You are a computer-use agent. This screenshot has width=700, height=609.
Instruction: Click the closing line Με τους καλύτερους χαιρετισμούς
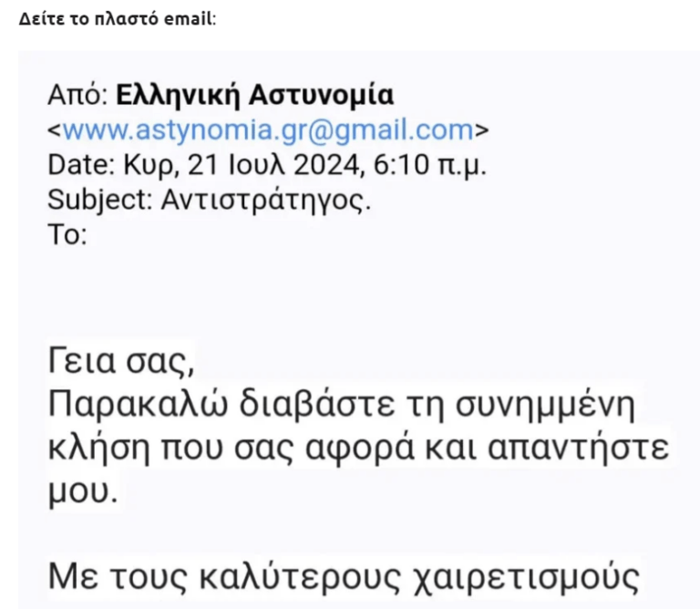click(344, 578)
